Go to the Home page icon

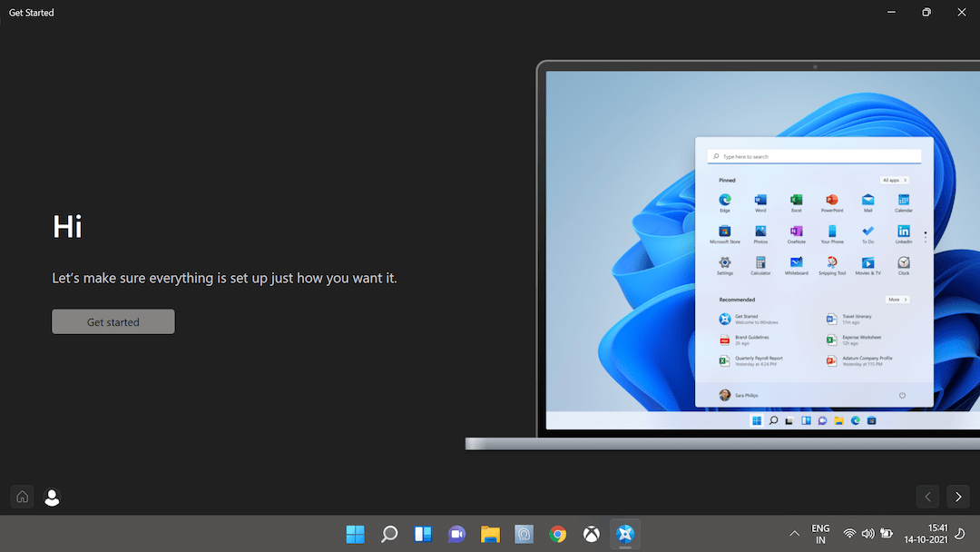pos(22,497)
